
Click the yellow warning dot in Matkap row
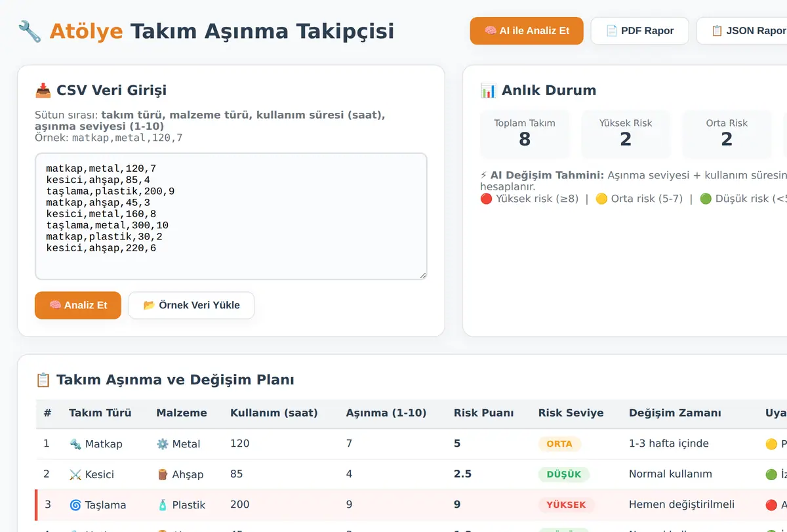pos(771,444)
